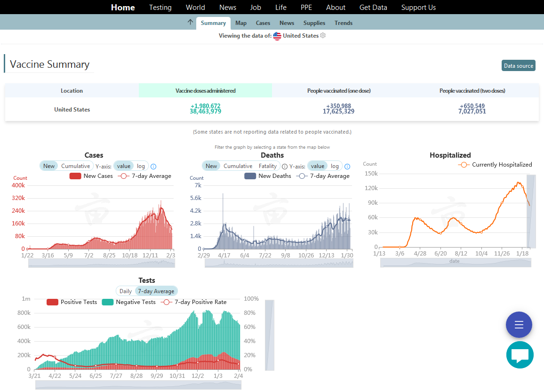Click the info icon in Cases chart
This screenshot has width=544, height=392.
153,167
